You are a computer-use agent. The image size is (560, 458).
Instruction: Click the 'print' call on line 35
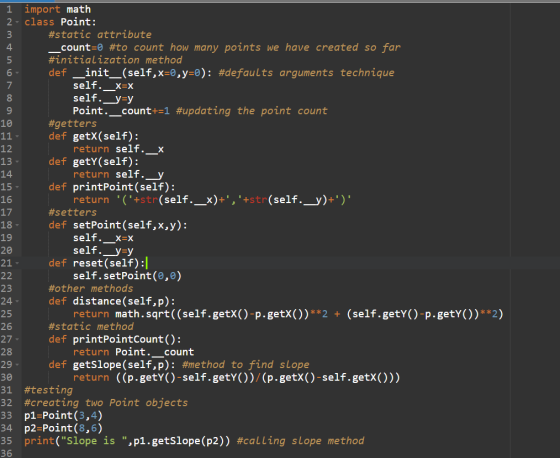tap(39, 441)
